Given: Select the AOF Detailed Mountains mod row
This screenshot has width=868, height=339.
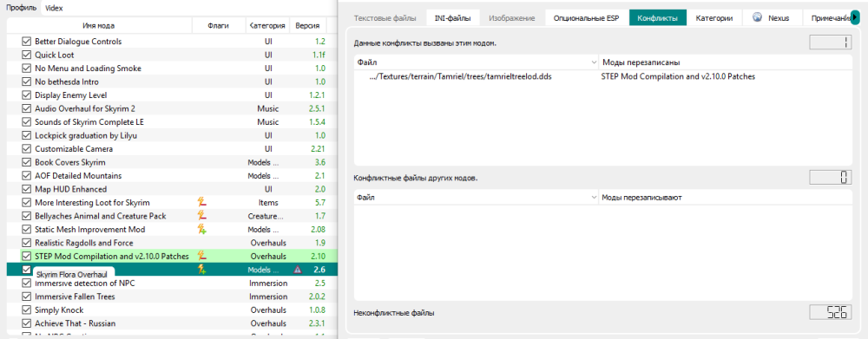Looking at the screenshot, I should (172, 176).
